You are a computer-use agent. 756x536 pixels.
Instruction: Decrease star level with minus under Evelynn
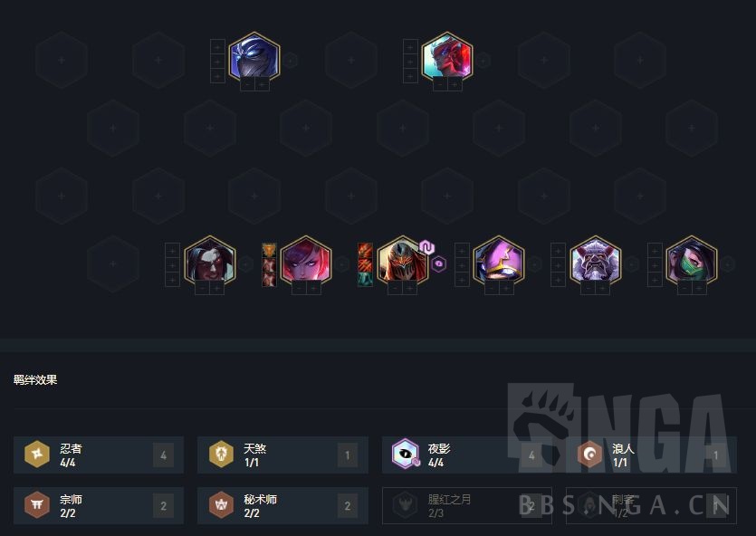pos(299,288)
